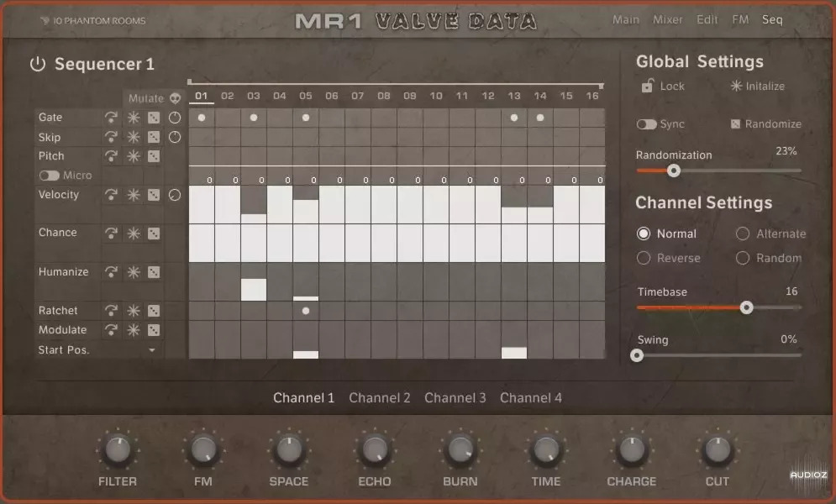Open the Channel 3 tab
This screenshot has height=504, width=836.
455,398
